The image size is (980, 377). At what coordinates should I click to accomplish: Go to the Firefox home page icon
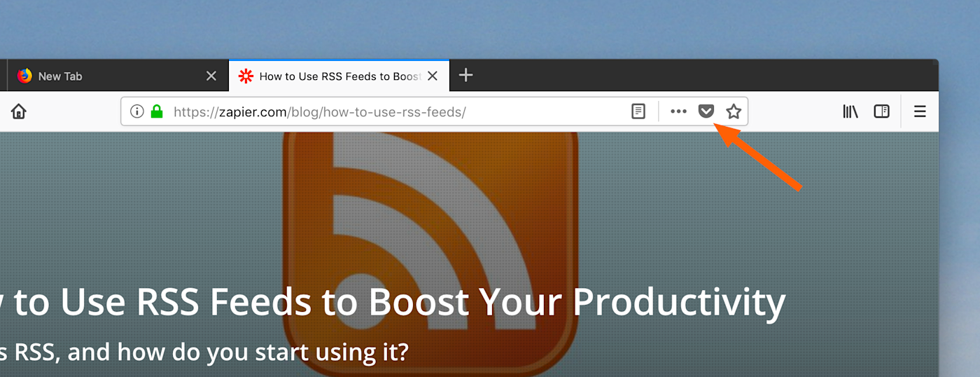(19, 111)
